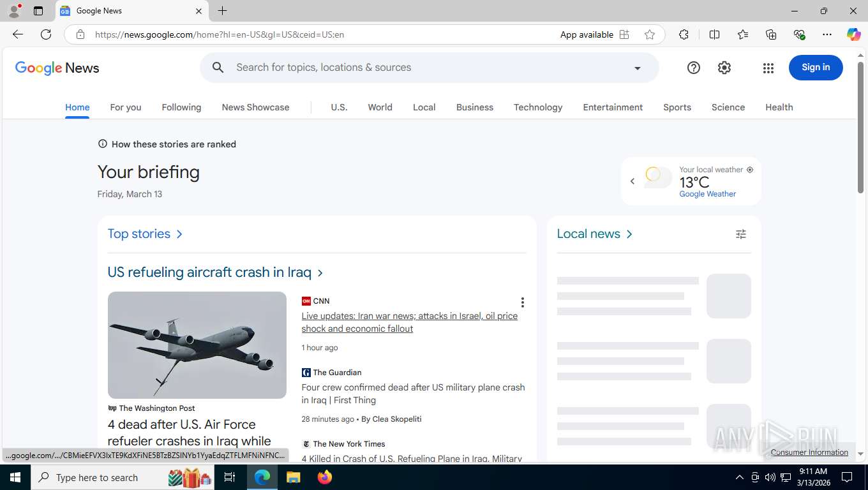Open the Health section
868x490 pixels.
point(779,107)
